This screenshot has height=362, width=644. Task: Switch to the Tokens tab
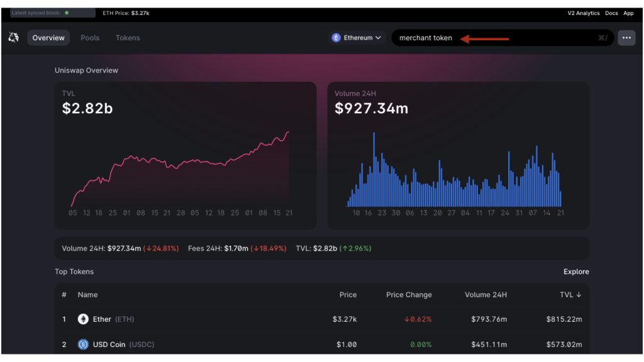128,38
